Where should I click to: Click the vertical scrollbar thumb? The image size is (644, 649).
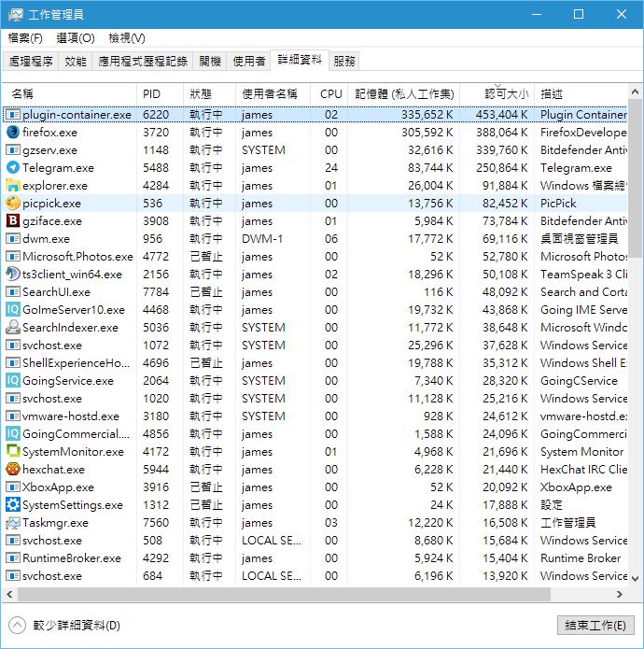[x=636, y=178]
